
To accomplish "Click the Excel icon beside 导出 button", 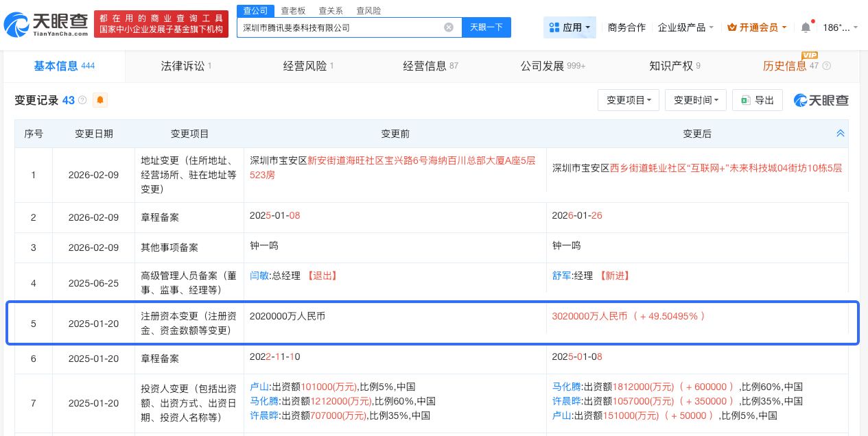I will pos(746,100).
